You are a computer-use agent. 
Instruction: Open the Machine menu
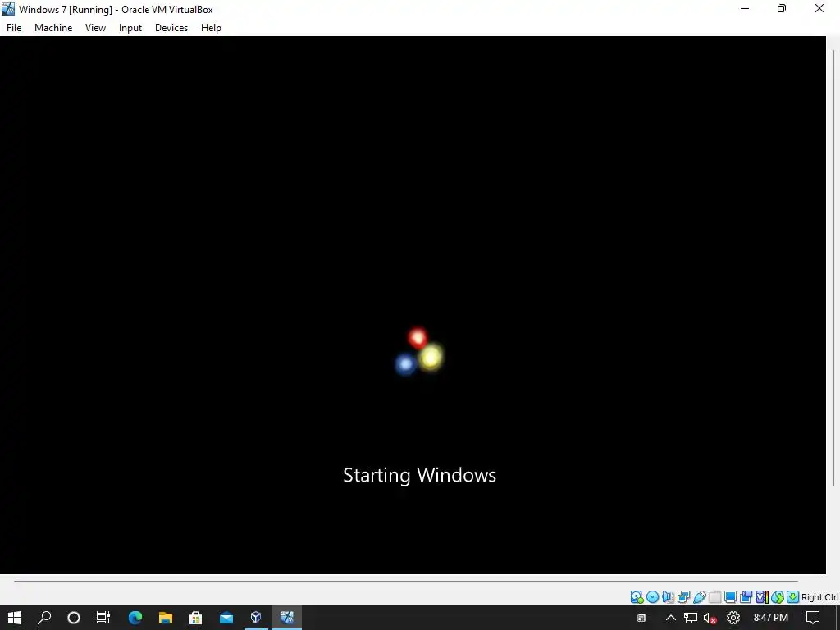[x=53, y=28]
